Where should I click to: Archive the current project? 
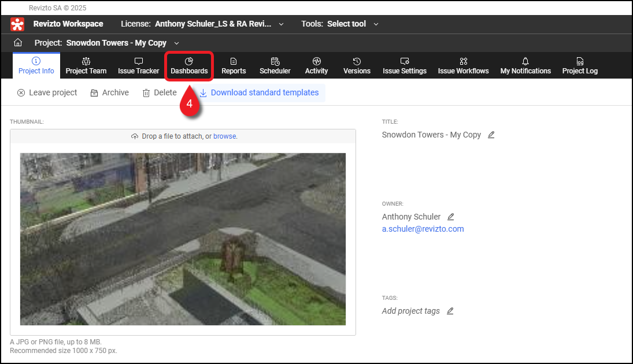coord(109,92)
